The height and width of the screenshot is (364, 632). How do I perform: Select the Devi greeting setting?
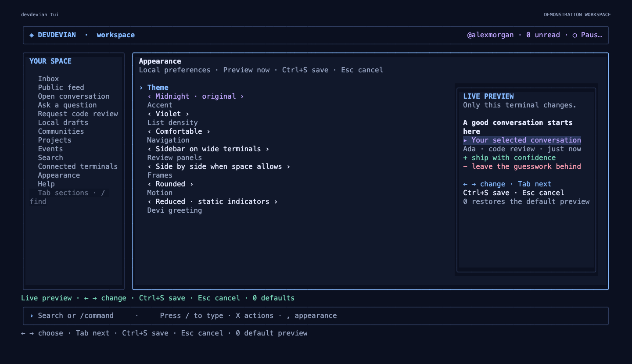pyautogui.click(x=175, y=211)
